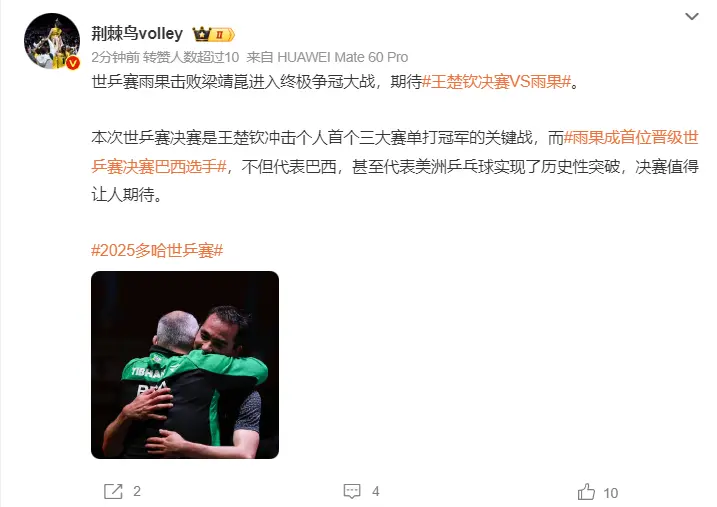Open hashtag #雨果成首位晋级世乒赛决赛巴西选手#
This screenshot has width=717, height=507.
tap(395, 152)
